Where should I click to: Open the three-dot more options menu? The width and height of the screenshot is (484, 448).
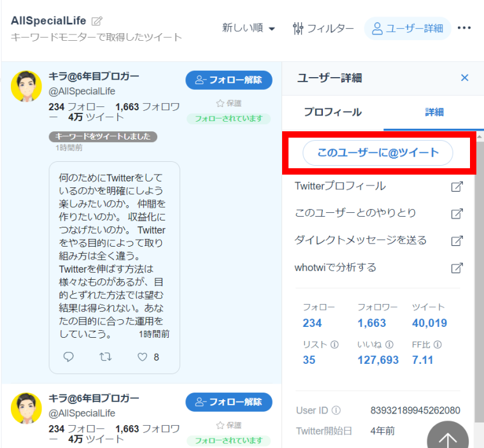click(x=464, y=28)
